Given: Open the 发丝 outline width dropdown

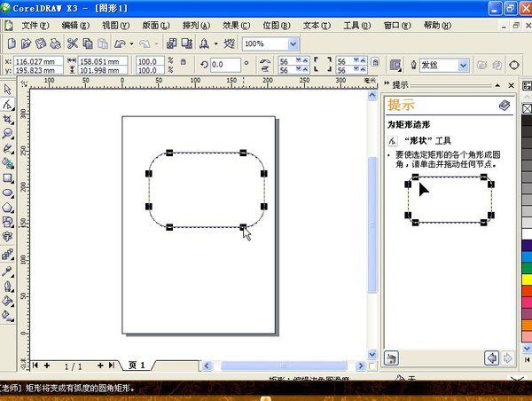Looking at the screenshot, I should (x=464, y=65).
